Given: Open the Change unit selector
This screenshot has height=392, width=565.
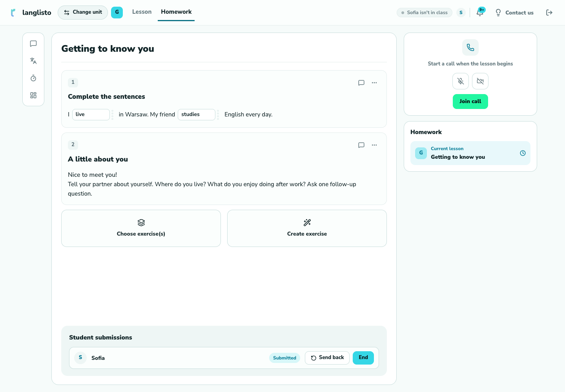Looking at the screenshot, I should 83,13.
